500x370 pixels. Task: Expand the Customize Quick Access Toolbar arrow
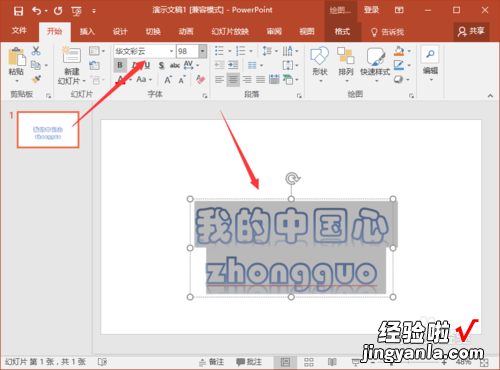(x=94, y=11)
